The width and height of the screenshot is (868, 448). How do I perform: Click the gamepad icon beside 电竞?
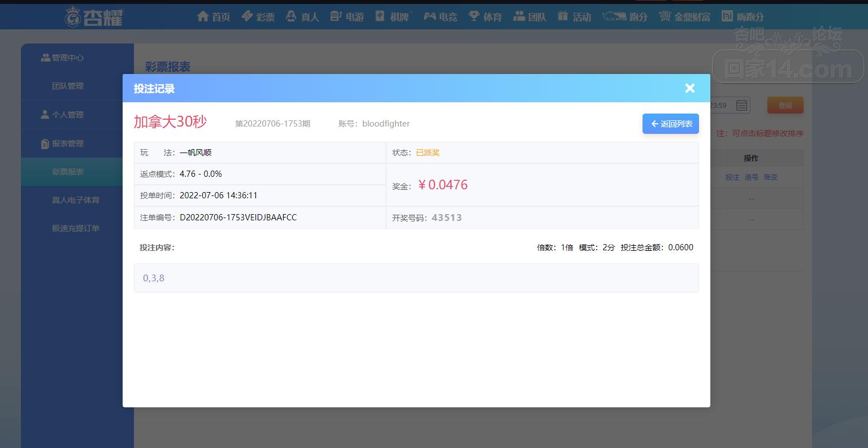(x=430, y=16)
